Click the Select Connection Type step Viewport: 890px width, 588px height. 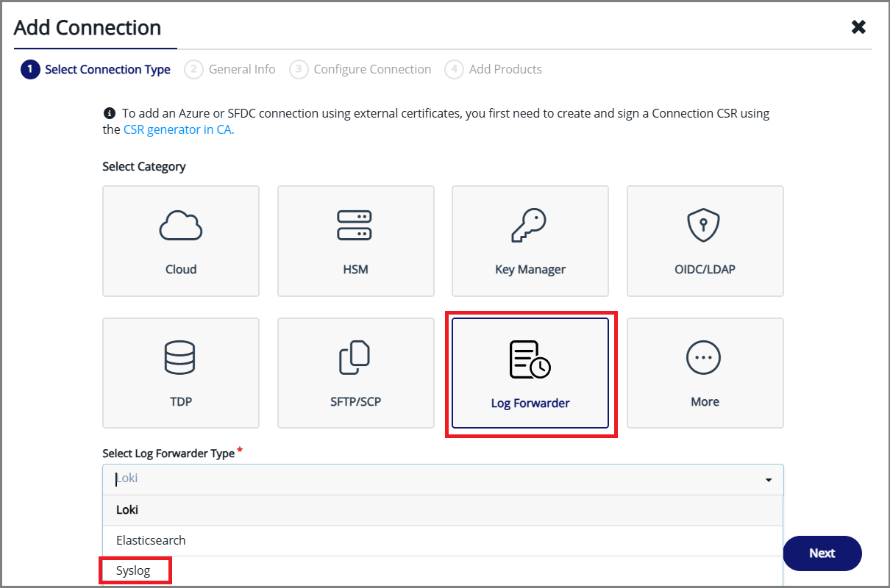96,69
